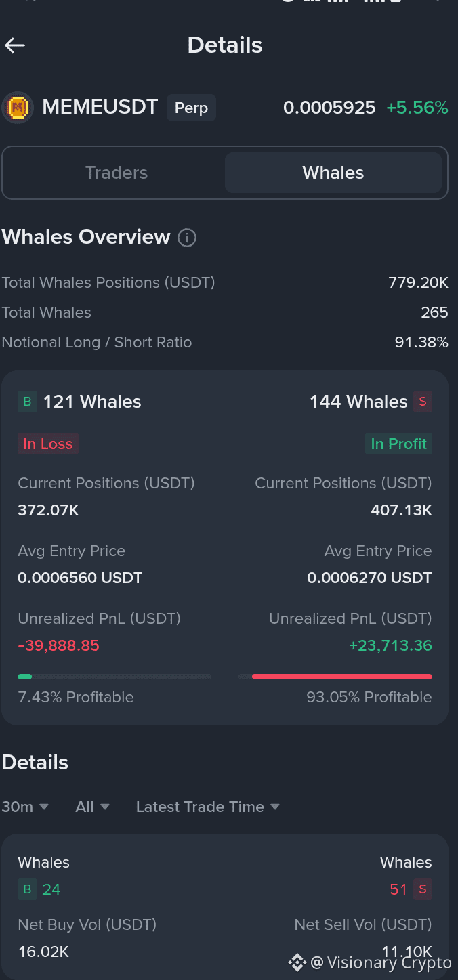Click the 7.43% profitable progress bar
Image resolution: width=458 pixels, height=980 pixels.
[114, 676]
